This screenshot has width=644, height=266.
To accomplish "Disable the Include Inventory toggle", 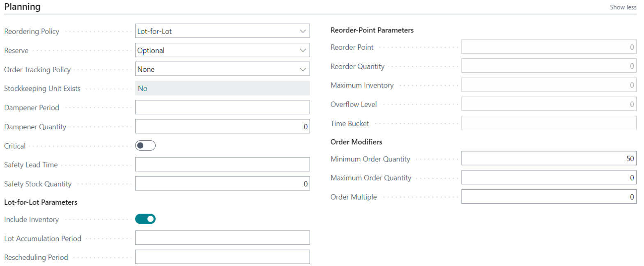I will click(145, 219).
